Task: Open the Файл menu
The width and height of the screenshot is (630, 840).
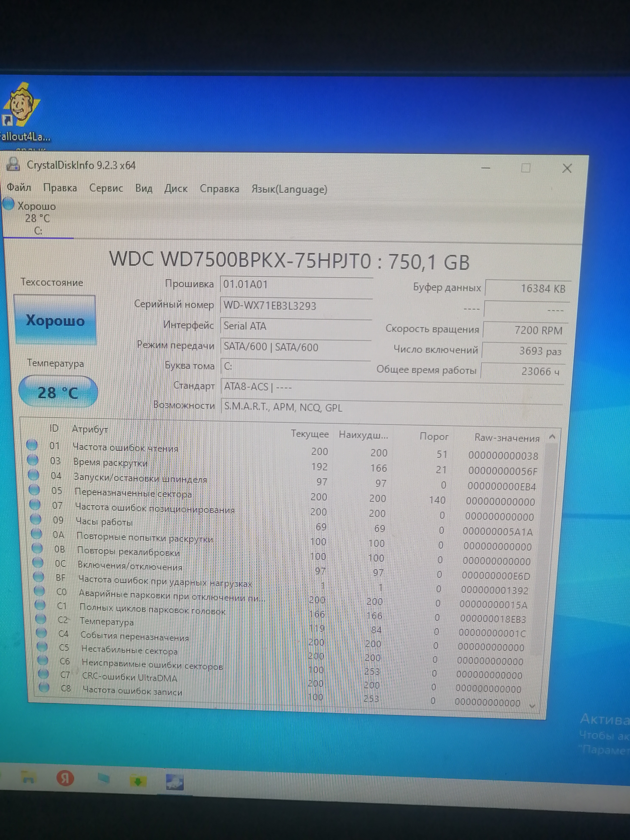Action: point(19,187)
